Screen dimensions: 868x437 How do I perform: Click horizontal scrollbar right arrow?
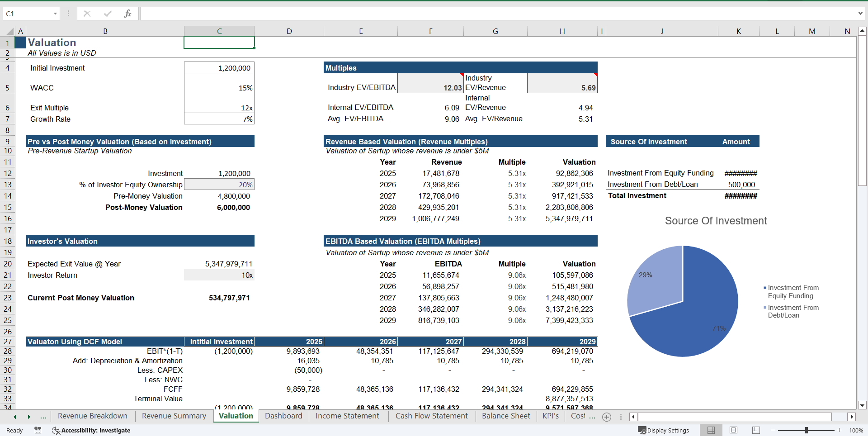point(852,417)
